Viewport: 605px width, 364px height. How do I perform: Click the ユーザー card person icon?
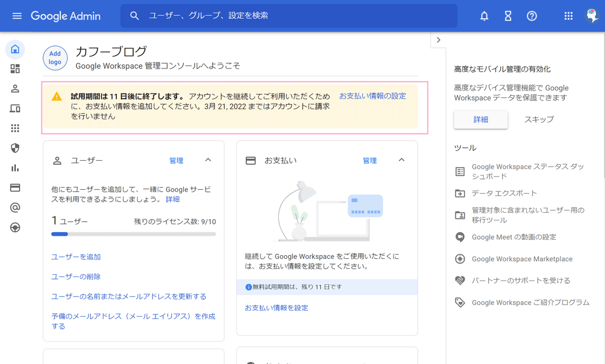click(57, 161)
